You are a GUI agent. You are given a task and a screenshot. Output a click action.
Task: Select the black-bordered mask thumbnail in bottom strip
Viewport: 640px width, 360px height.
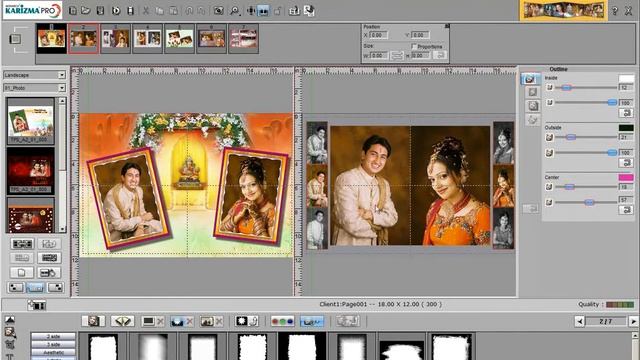pyautogui.click(x=302, y=346)
